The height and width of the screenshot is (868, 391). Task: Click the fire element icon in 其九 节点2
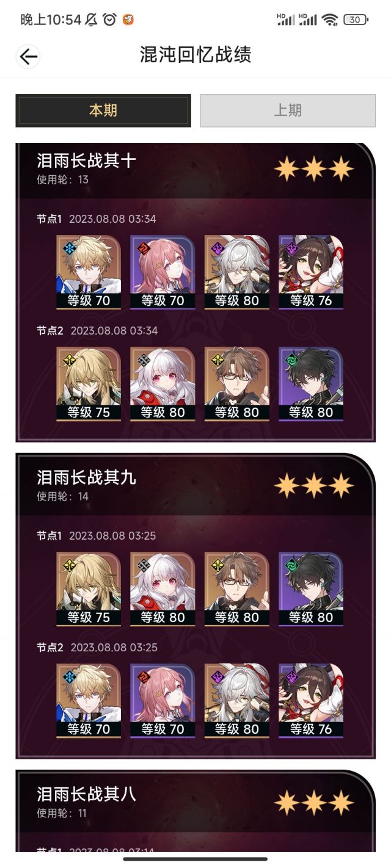coord(143,676)
